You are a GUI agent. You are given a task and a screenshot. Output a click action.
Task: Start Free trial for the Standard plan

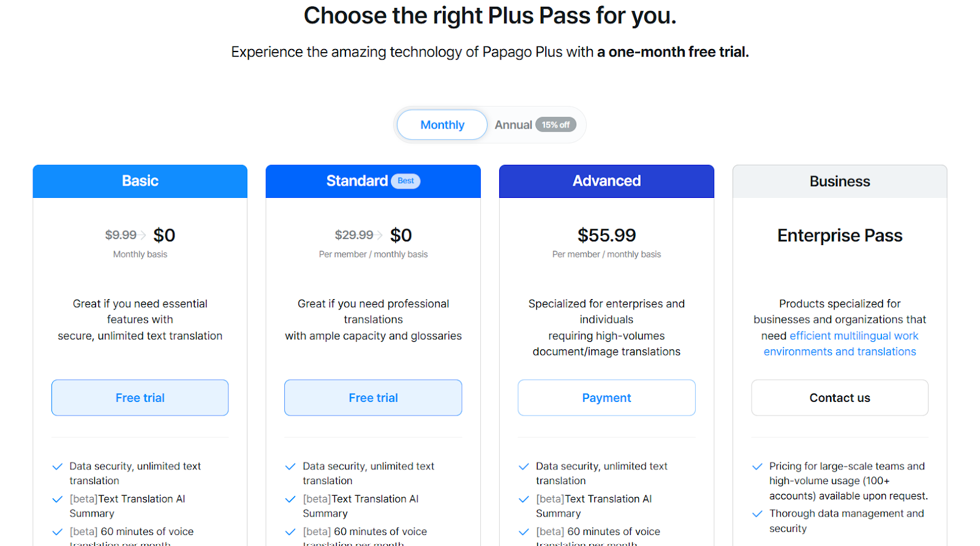click(373, 397)
